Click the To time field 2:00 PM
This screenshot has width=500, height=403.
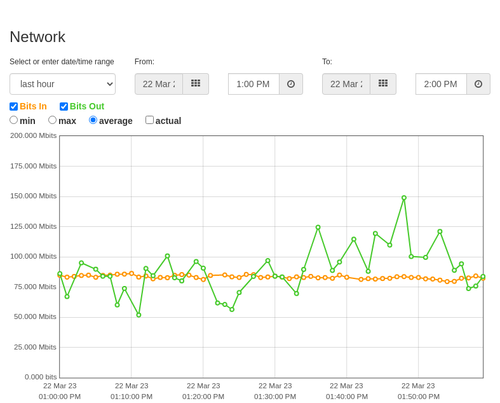click(441, 84)
